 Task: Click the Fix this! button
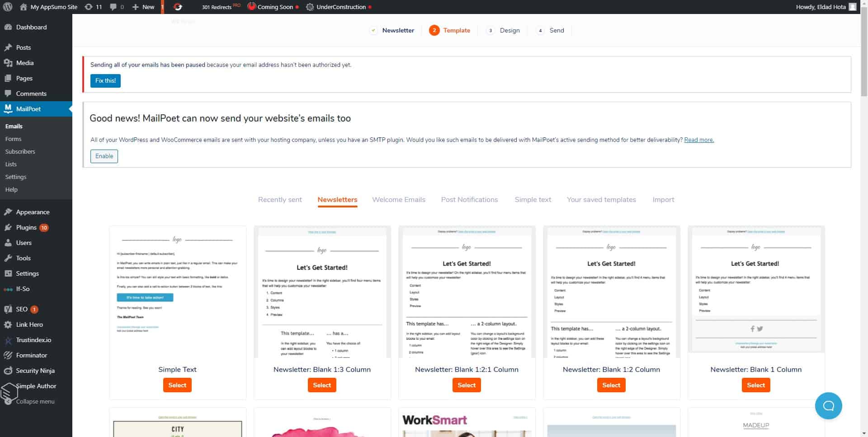pyautogui.click(x=105, y=81)
